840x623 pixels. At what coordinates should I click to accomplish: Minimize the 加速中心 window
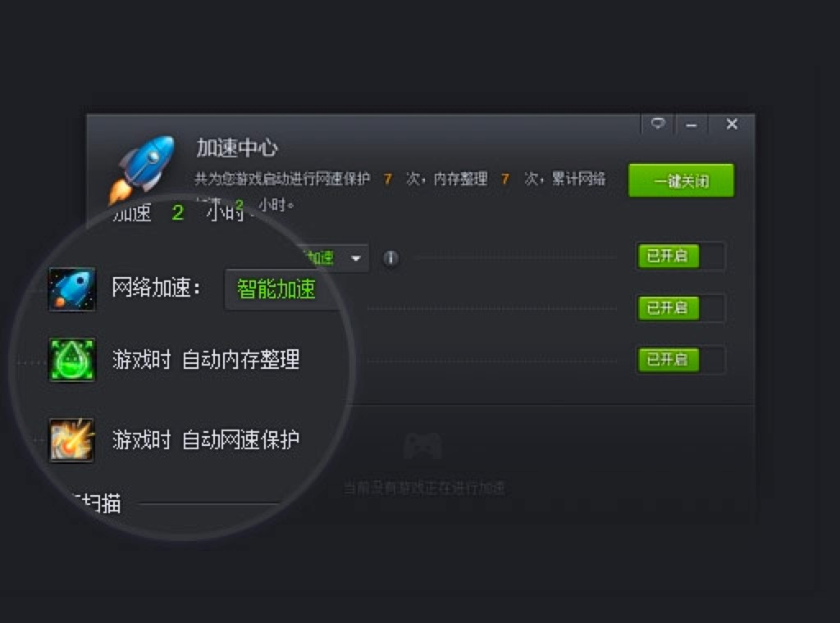(x=692, y=125)
